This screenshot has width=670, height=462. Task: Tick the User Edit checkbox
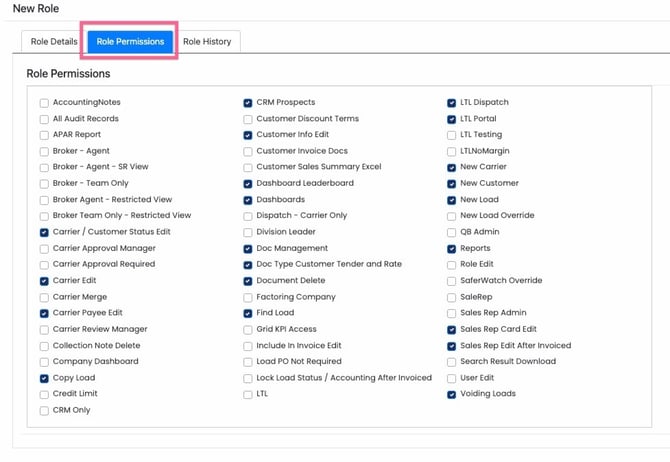(x=452, y=378)
